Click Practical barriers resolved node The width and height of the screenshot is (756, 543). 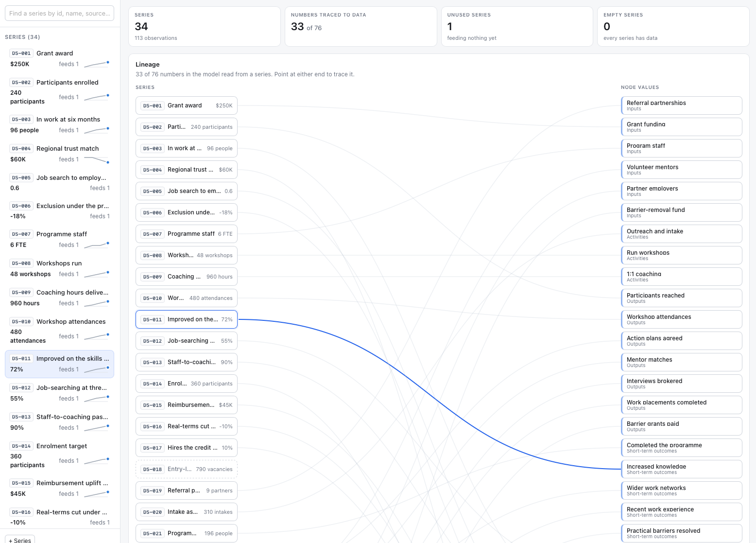(x=682, y=533)
